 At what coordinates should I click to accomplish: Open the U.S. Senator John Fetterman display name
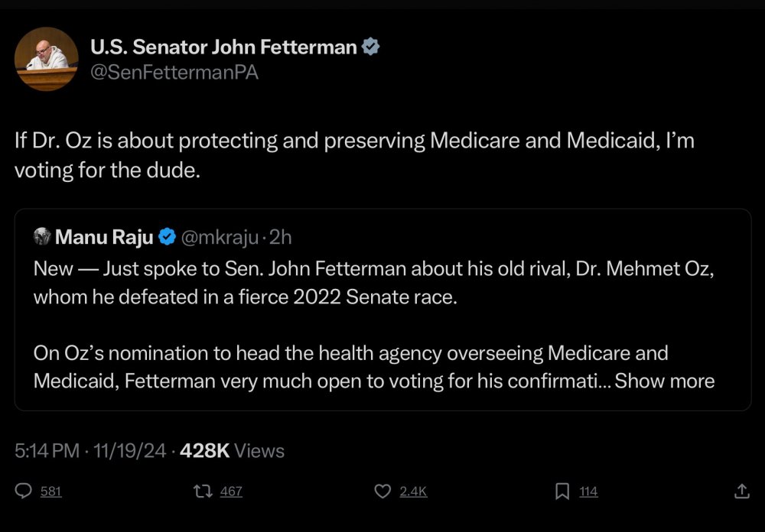pyautogui.click(x=223, y=47)
